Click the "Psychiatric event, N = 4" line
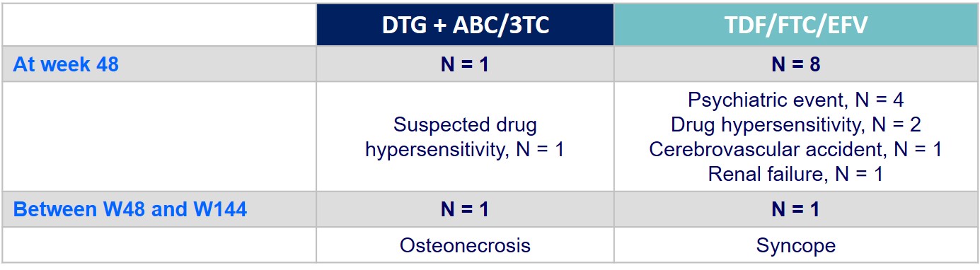Screen dimensions: 980x270 [795, 100]
